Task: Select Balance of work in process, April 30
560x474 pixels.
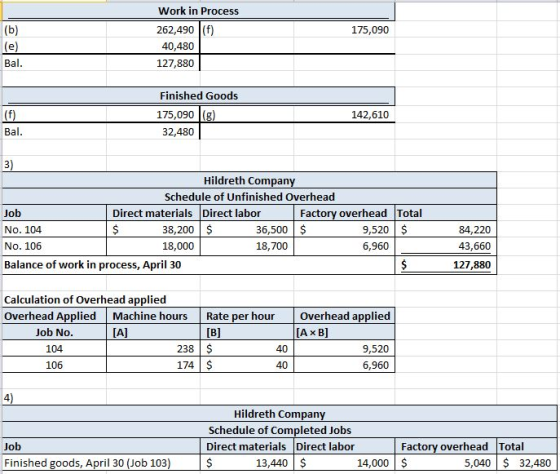Action: pos(92,265)
